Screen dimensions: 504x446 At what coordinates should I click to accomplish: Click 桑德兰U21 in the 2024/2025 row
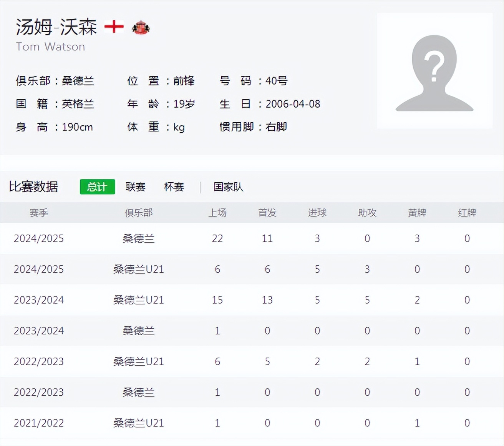[x=139, y=269]
